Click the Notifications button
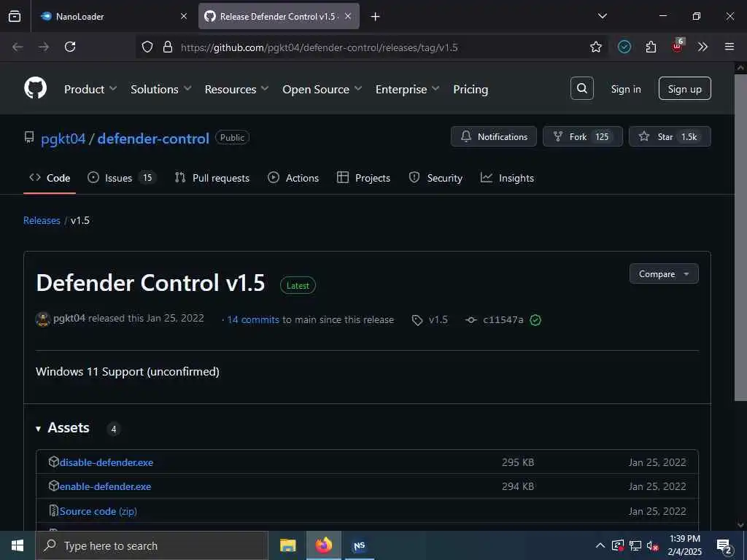 click(494, 136)
